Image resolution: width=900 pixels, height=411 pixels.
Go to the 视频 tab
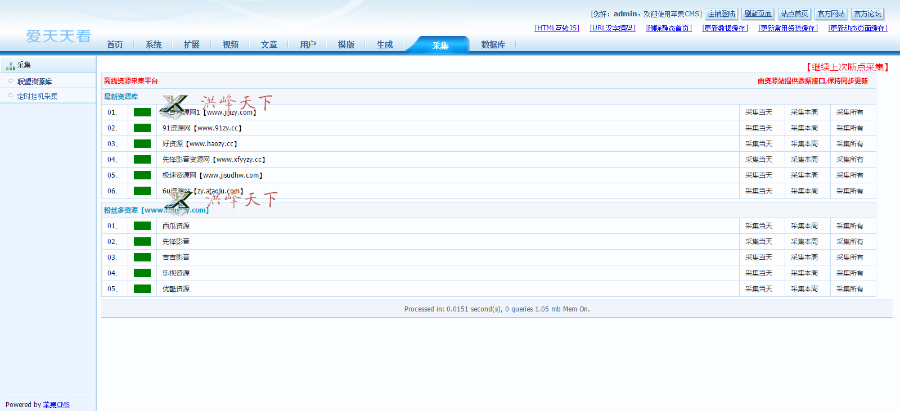tap(231, 45)
